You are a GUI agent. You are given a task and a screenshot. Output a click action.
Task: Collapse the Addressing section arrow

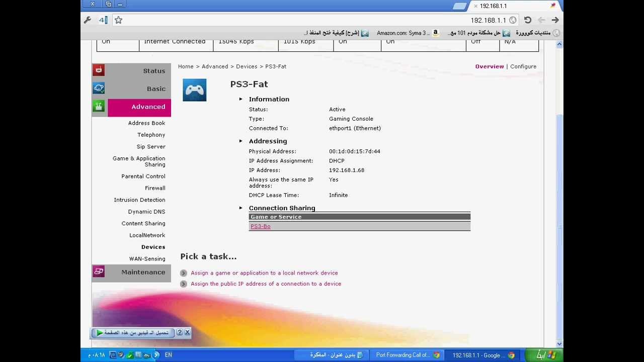click(x=241, y=141)
